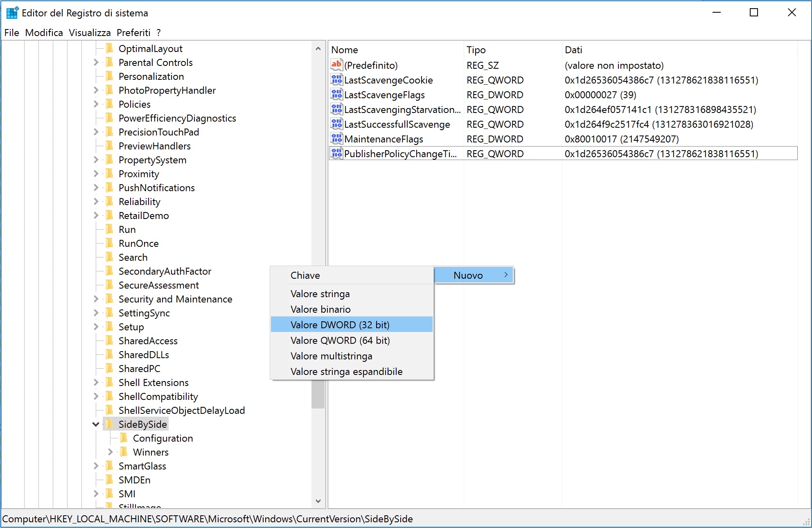Open the Modifica menu
Screen dimensions: 812x528
[44, 33]
